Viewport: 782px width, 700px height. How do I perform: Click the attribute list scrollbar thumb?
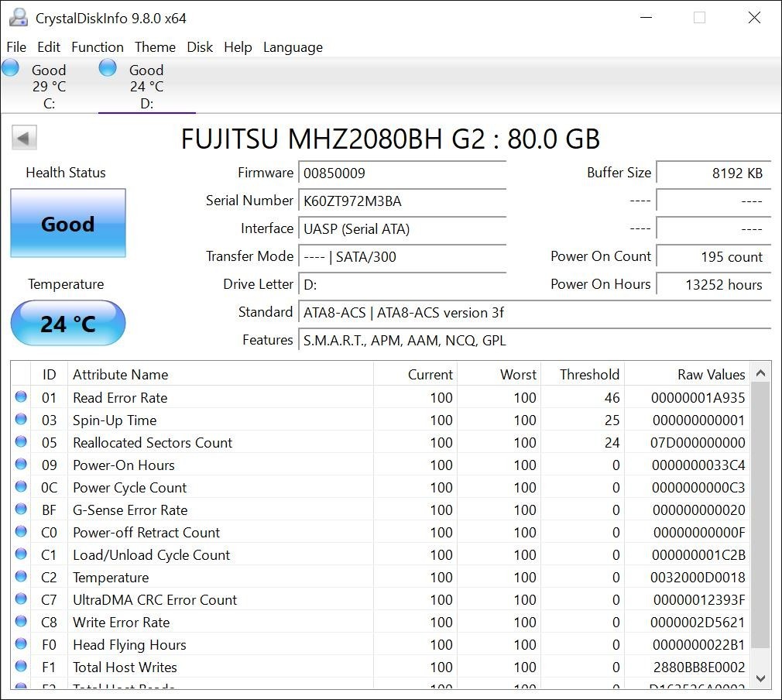click(760, 516)
